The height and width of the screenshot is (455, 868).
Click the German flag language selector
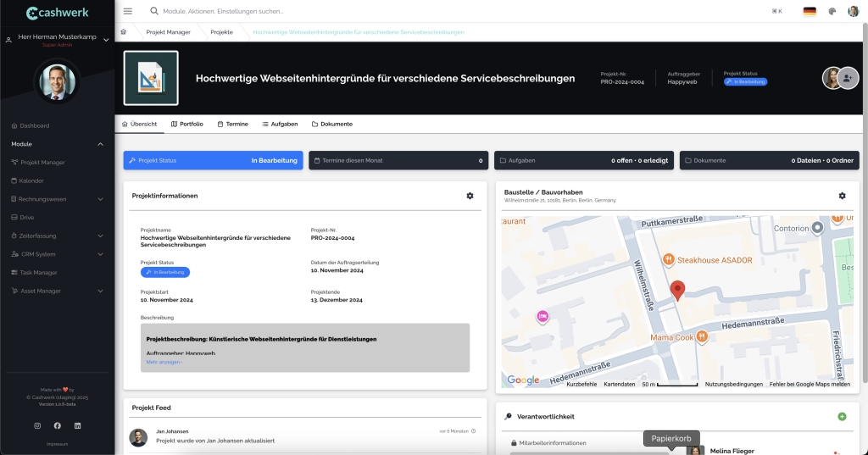coord(810,11)
